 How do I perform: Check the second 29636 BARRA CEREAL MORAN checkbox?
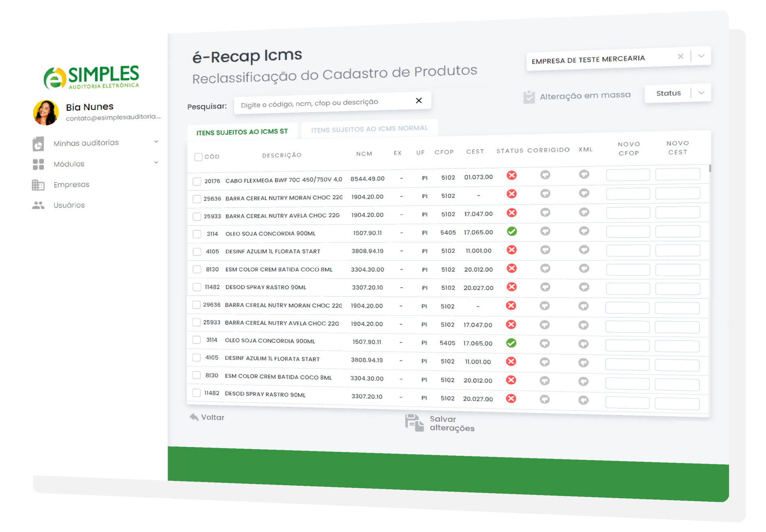point(196,305)
